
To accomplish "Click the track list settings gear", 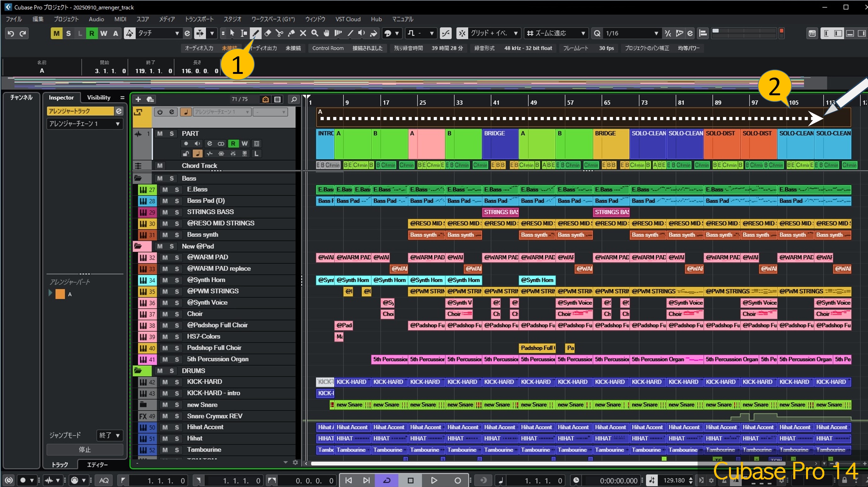I will 296,462.
